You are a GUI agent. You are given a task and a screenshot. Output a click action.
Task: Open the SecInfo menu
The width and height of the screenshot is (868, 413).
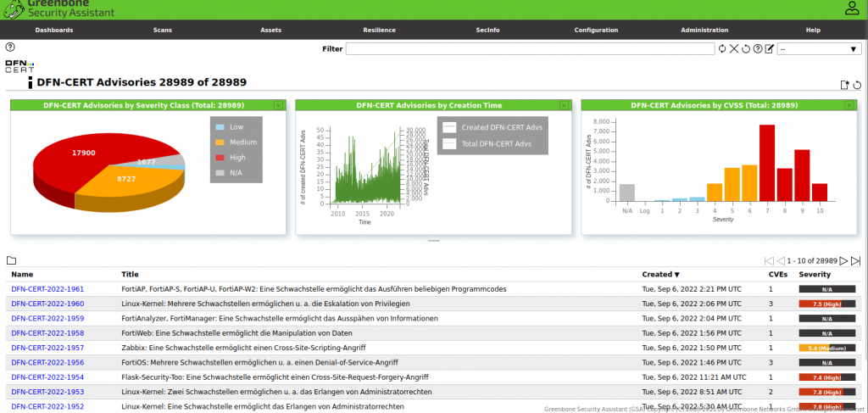tap(487, 30)
